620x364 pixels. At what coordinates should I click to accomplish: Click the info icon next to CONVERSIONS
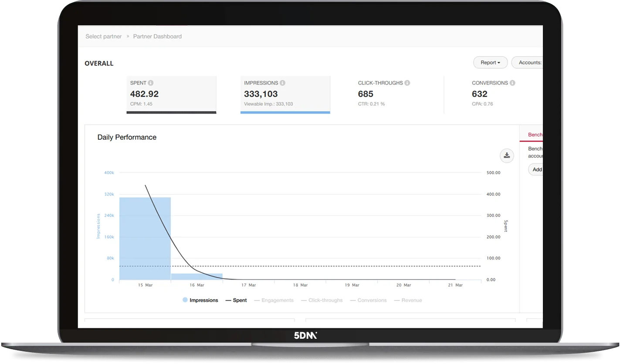point(512,83)
